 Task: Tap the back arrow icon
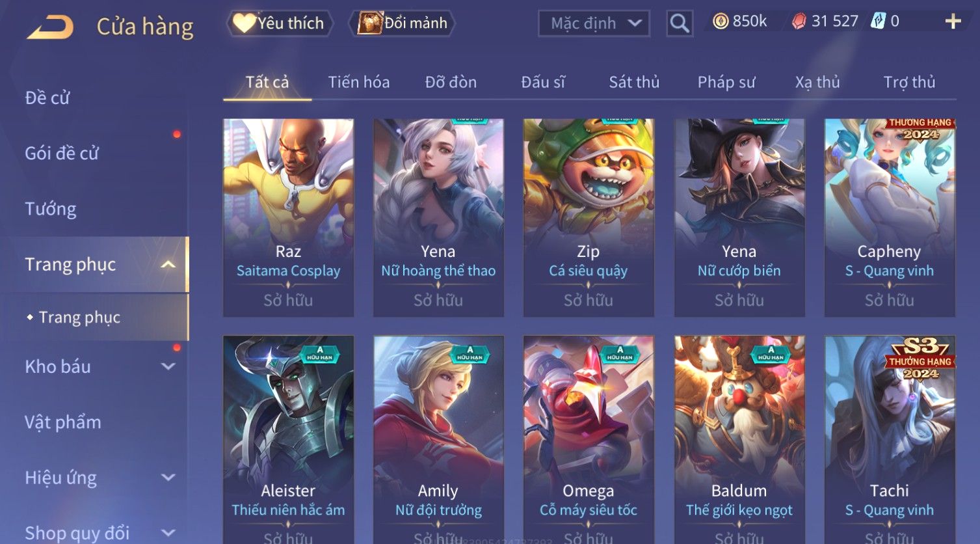pos(50,27)
